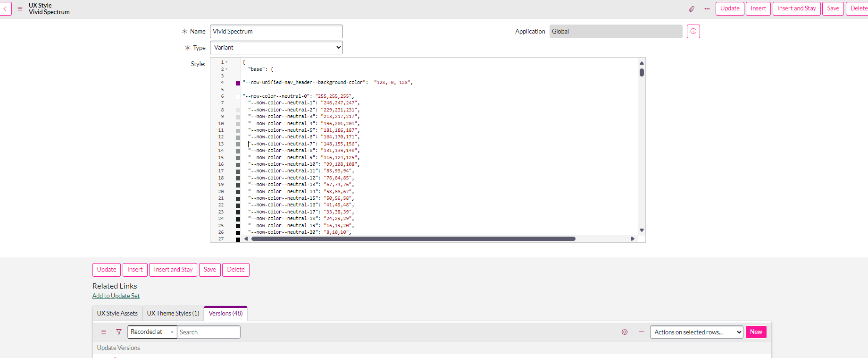Click the info icon beside Application field

click(x=693, y=32)
